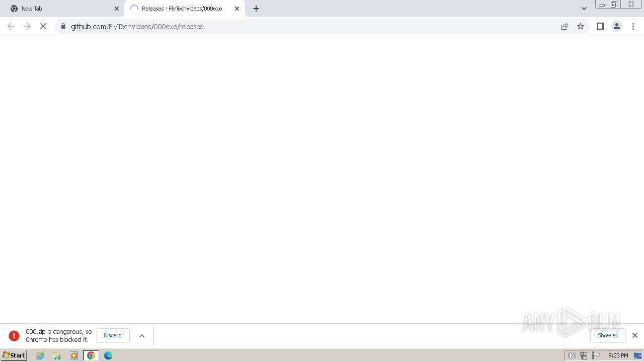Open the tab search dropdown arrow
The height and width of the screenshot is (362, 644).
tap(584, 9)
